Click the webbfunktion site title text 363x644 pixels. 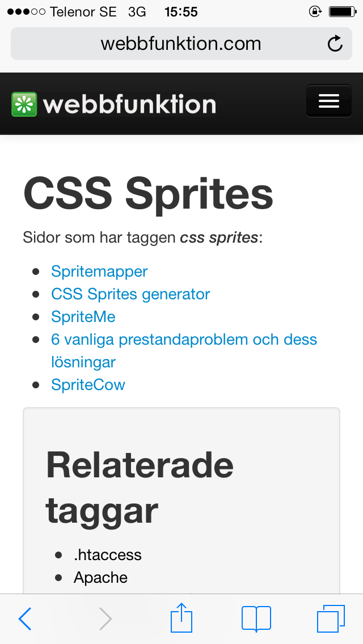pos(129,105)
